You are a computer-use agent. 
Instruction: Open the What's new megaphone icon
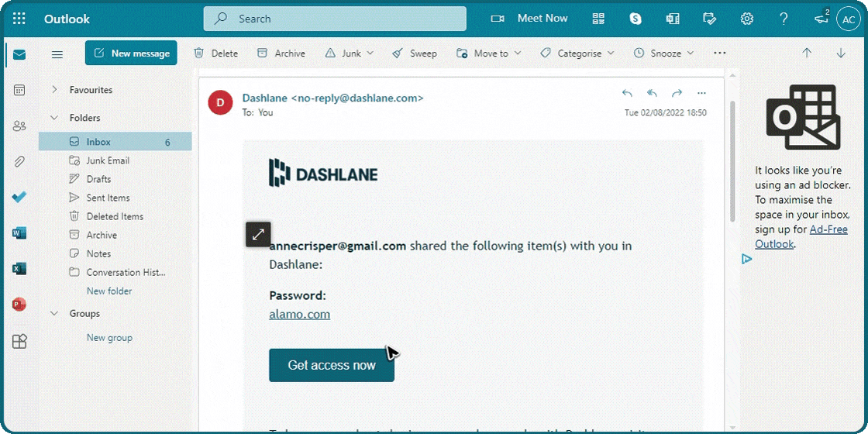[821, 19]
